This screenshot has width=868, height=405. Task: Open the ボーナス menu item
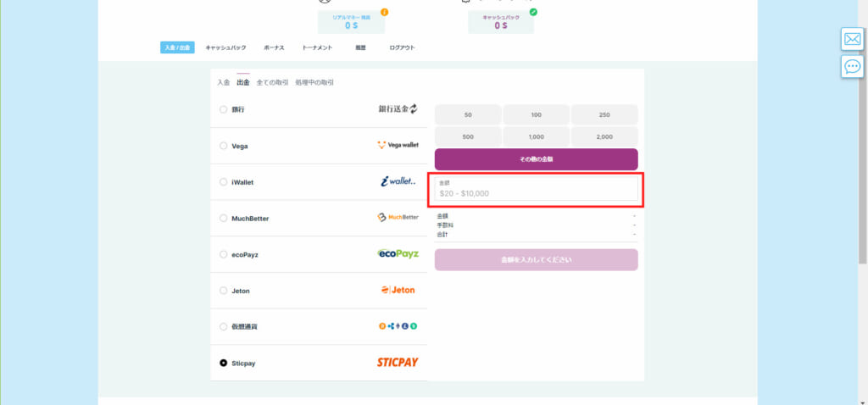tap(274, 47)
